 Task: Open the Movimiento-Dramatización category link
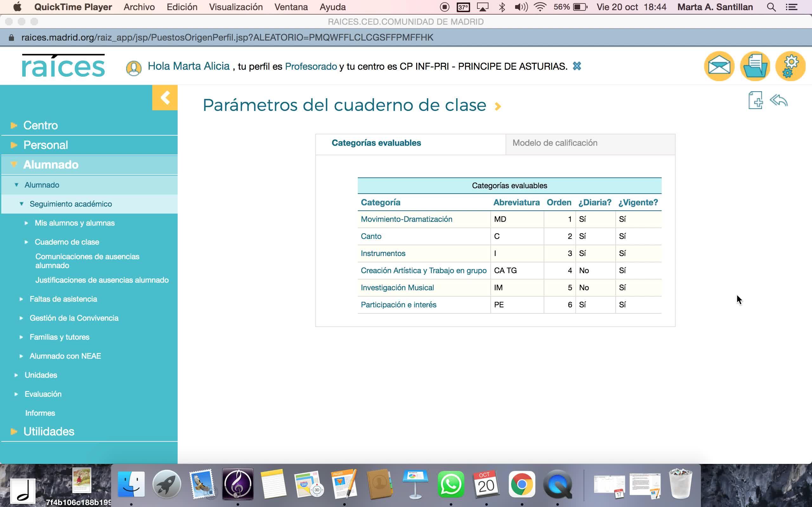click(406, 219)
